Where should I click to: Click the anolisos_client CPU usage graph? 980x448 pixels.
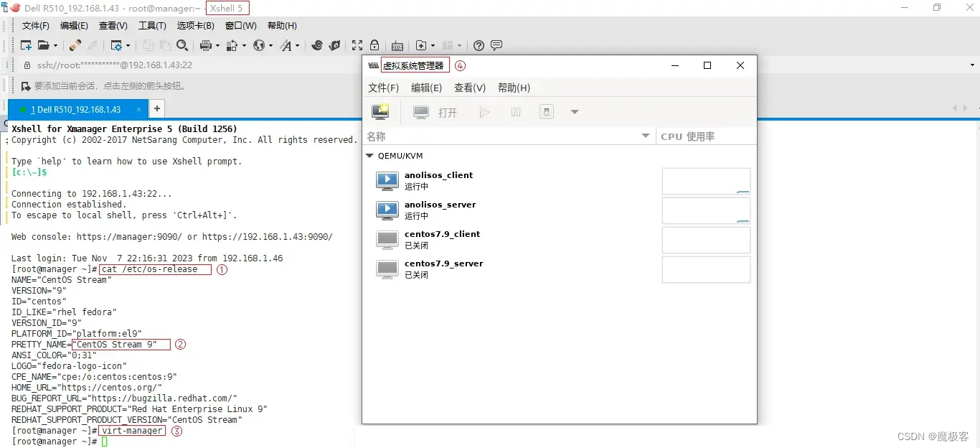point(706,182)
